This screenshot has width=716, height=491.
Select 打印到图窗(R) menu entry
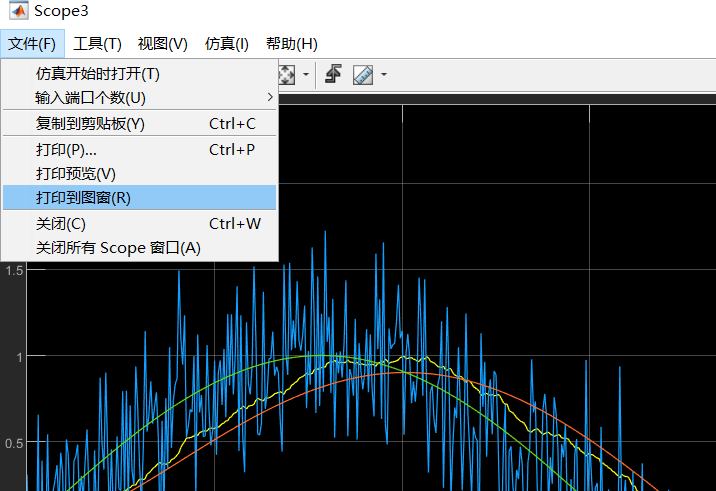(140, 197)
